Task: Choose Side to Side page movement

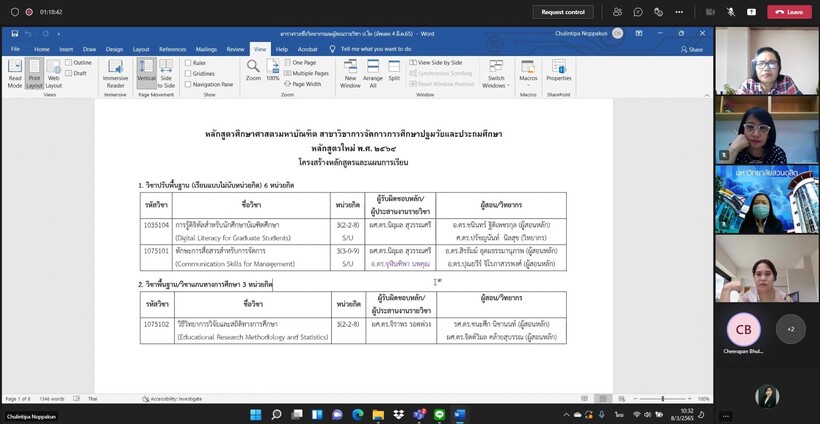Action: [x=166, y=73]
